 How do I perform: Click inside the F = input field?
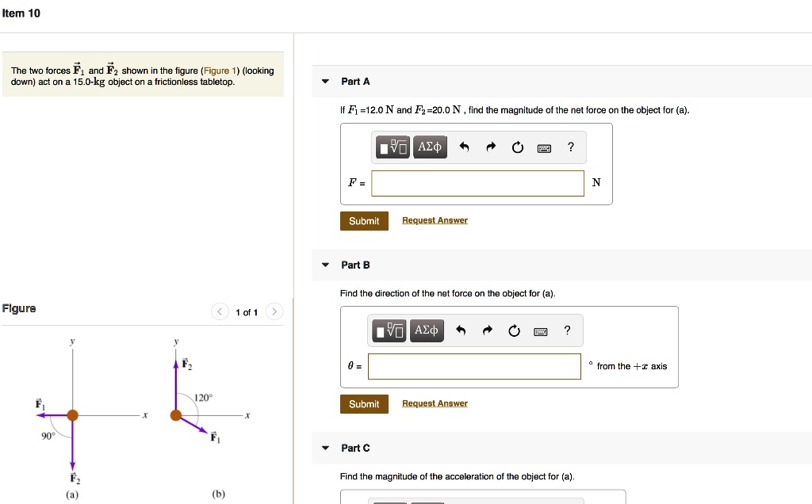[477, 182]
